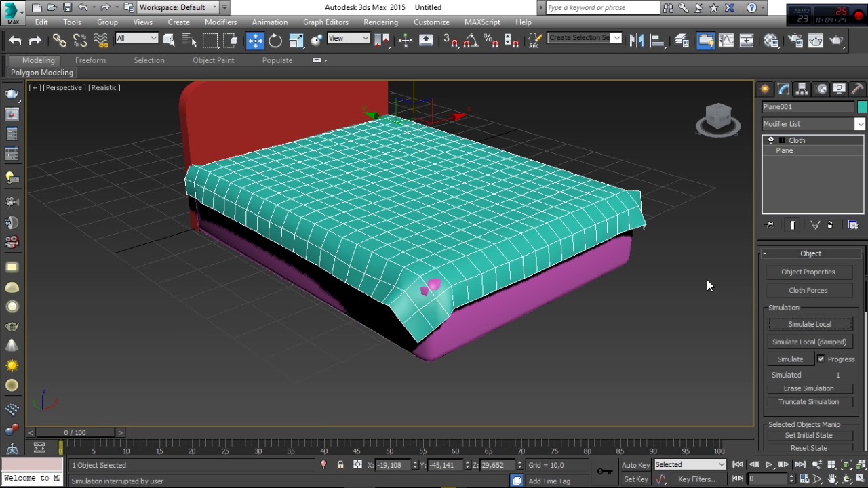Go to the end frame
The height and width of the screenshot is (488, 868).
[x=800, y=465]
